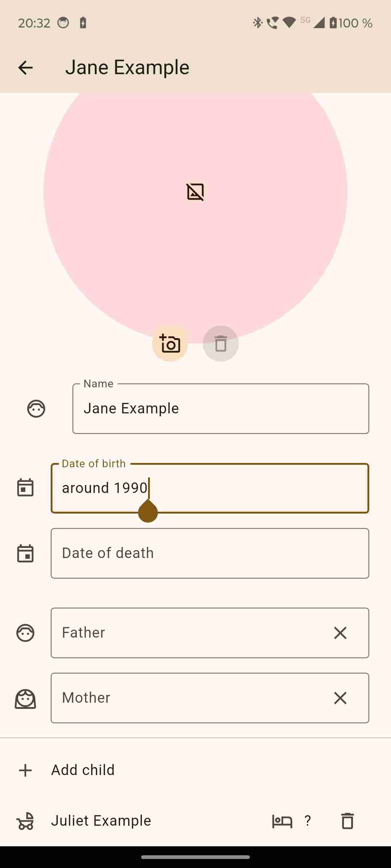Click the bed icon in Juliet Example's row
Viewport: 391px width, 868px height.
point(282,820)
